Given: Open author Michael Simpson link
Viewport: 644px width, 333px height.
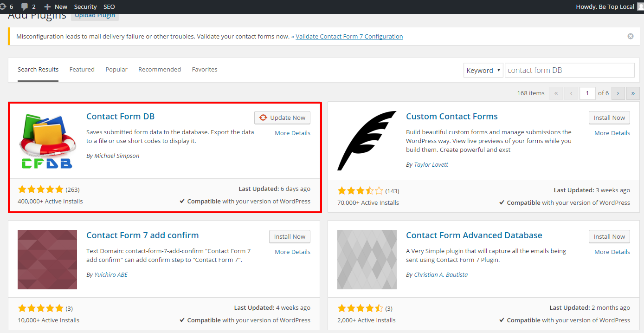Looking at the screenshot, I should tap(117, 156).
